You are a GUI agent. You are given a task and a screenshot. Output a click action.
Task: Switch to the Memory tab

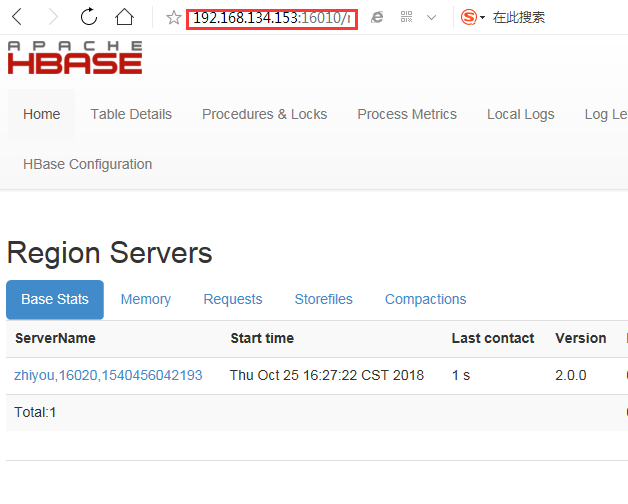[x=146, y=299]
